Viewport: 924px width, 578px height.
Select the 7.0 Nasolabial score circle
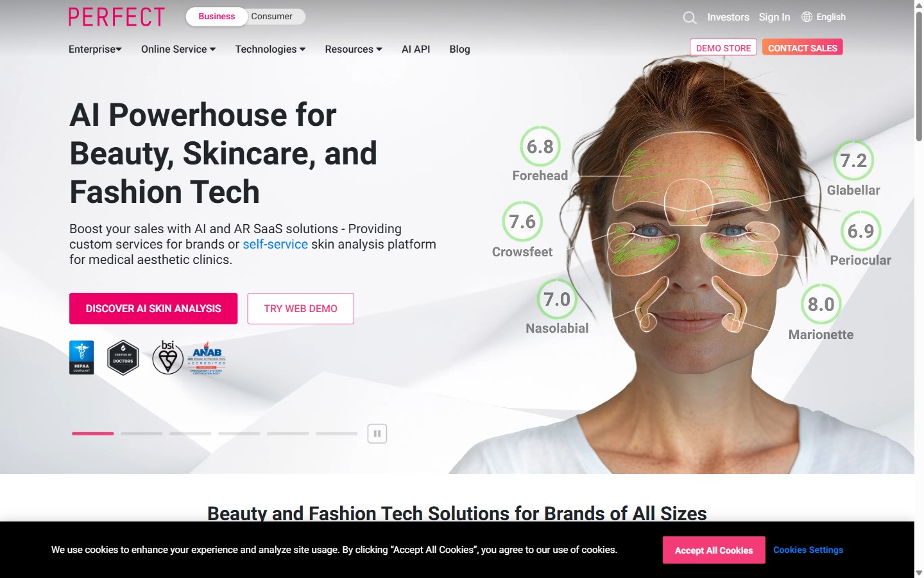557,299
